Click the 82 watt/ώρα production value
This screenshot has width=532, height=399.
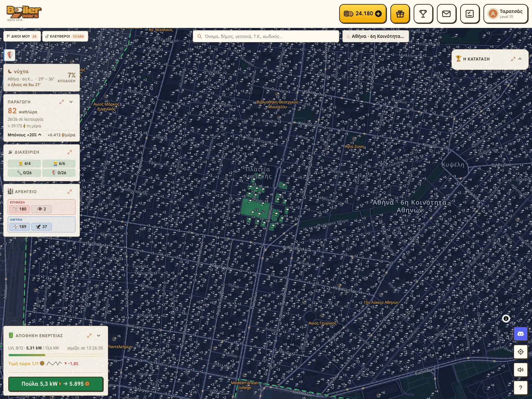[23, 111]
